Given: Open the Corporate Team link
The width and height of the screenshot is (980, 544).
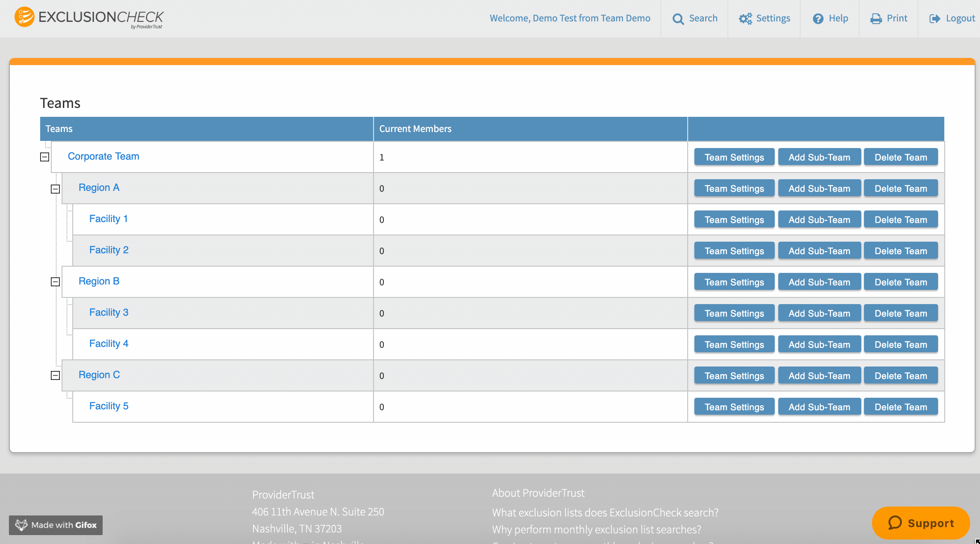Looking at the screenshot, I should (104, 157).
